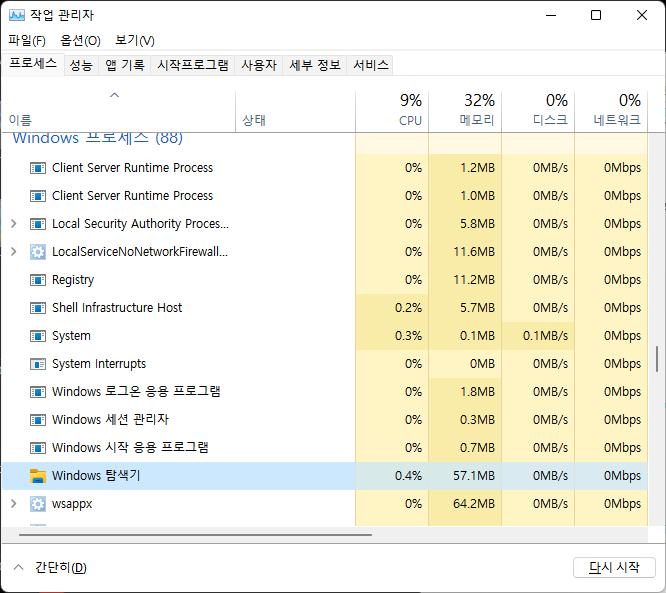Viewport: 666px width, 593px height.
Task: Click the LocalServiceNoNetworkFirewall gear icon
Action: pyautogui.click(x=38, y=252)
